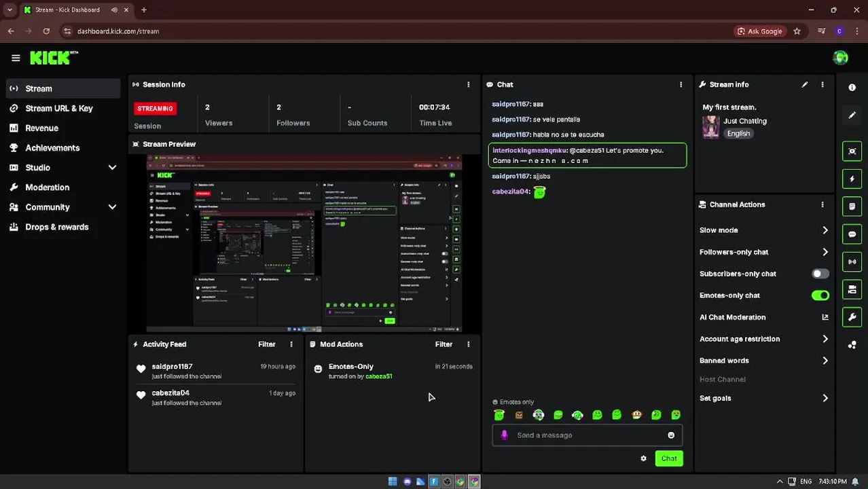Show hidden system tray icons

coord(780,482)
